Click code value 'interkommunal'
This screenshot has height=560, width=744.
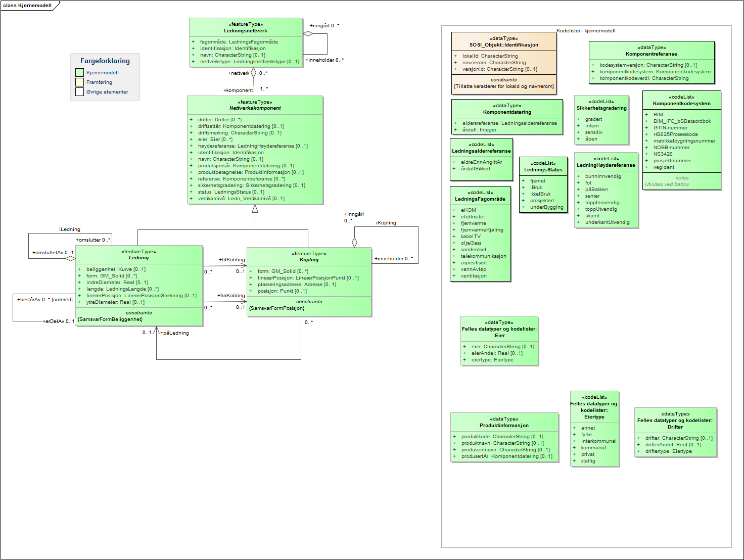click(x=599, y=441)
